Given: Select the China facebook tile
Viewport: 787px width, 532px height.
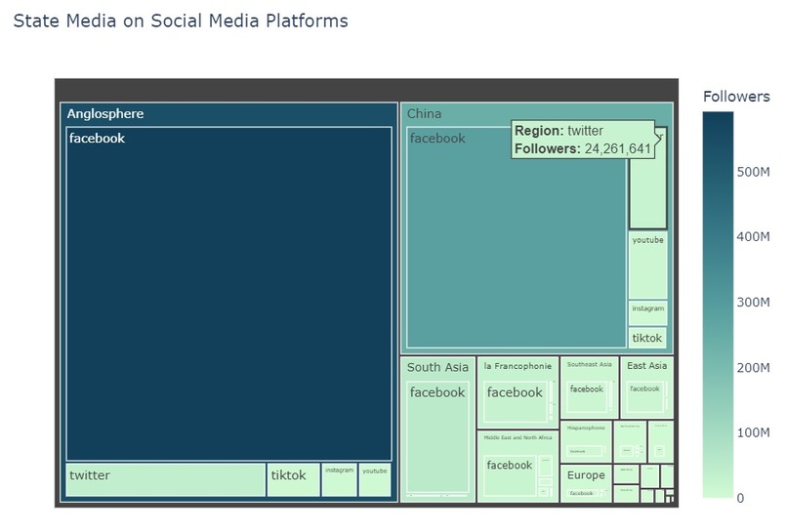Looking at the screenshot, I should (x=517, y=237).
